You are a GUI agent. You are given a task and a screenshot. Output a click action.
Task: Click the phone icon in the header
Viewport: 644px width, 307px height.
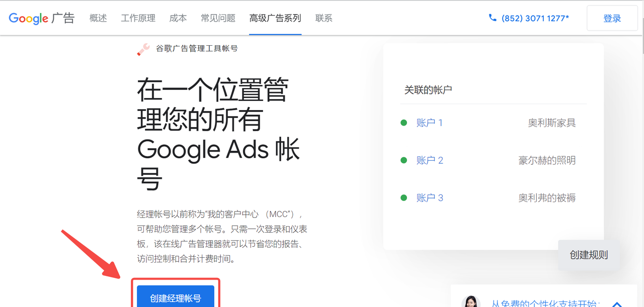[493, 18]
